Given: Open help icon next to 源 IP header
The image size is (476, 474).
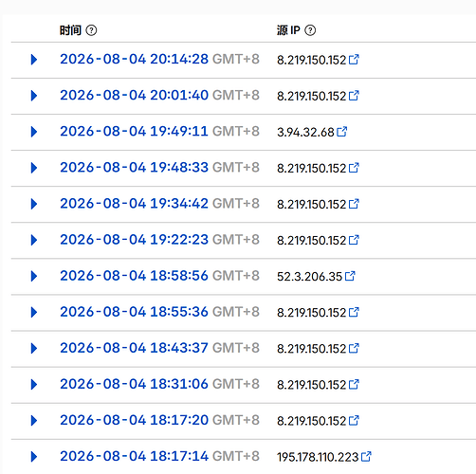Looking at the screenshot, I should [310, 30].
